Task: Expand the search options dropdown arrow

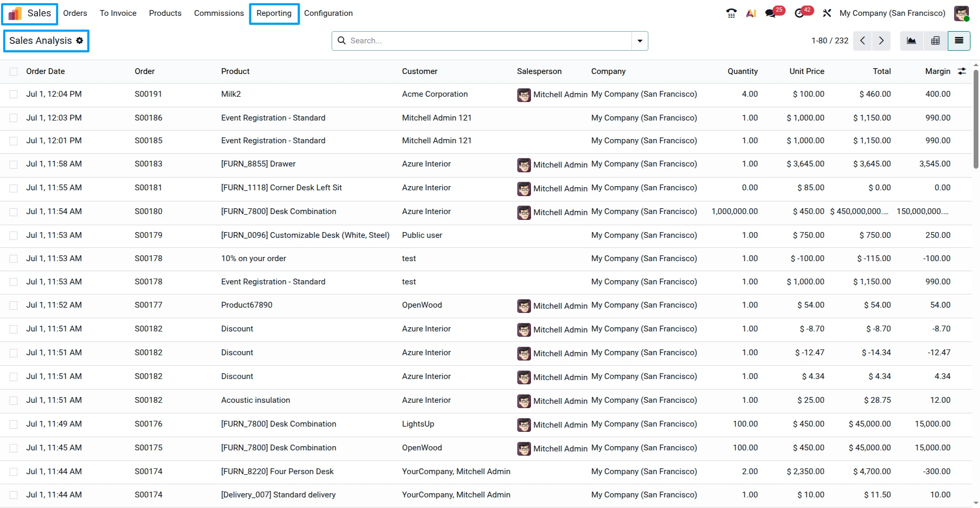Action: (x=640, y=41)
